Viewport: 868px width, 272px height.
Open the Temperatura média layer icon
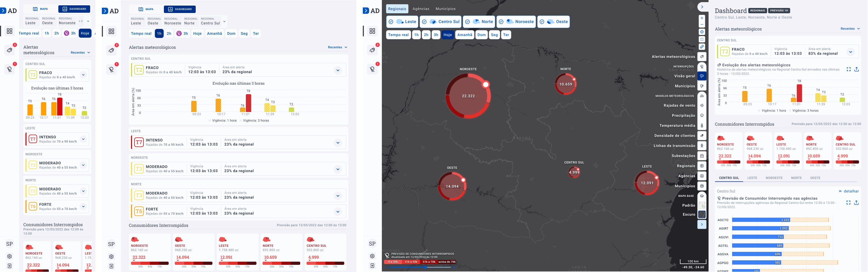tap(702, 126)
